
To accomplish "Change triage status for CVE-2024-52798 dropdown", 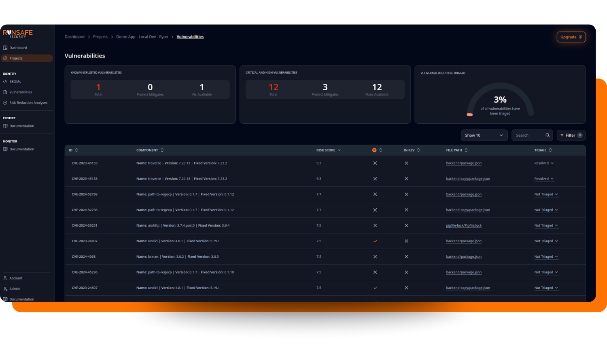I will 546,194.
